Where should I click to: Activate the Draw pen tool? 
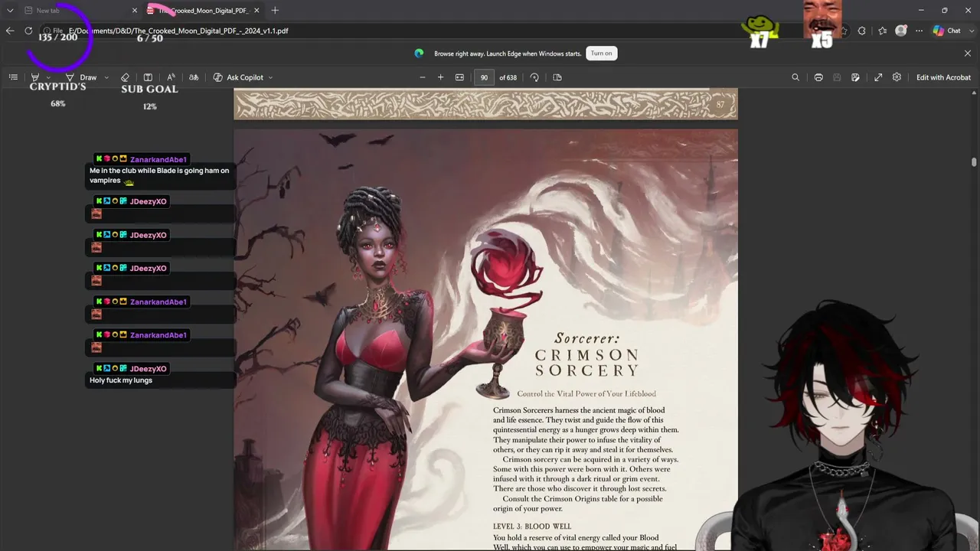point(81,77)
